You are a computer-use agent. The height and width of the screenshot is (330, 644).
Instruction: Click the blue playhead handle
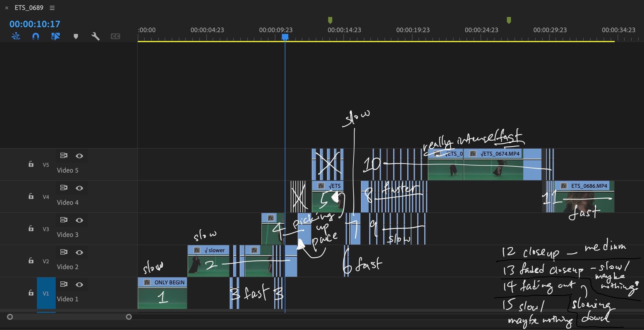click(x=285, y=37)
